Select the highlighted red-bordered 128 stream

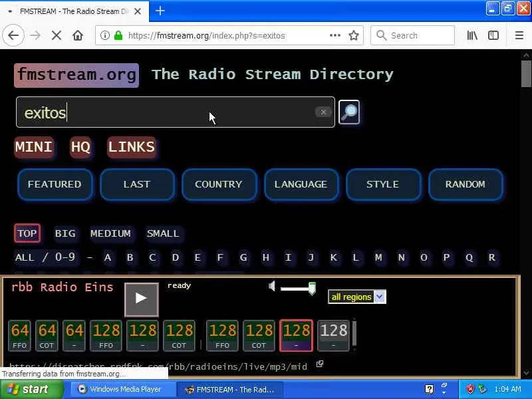click(x=296, y=335)
